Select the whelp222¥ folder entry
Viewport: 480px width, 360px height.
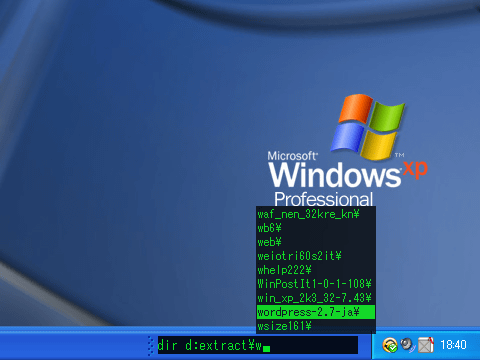(x=316, y=270)
